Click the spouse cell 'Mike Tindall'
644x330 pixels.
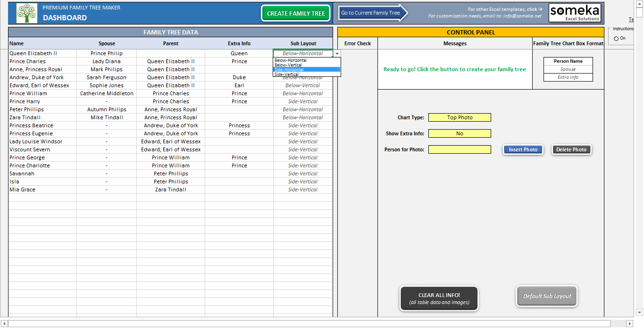(x=107, y=117)
